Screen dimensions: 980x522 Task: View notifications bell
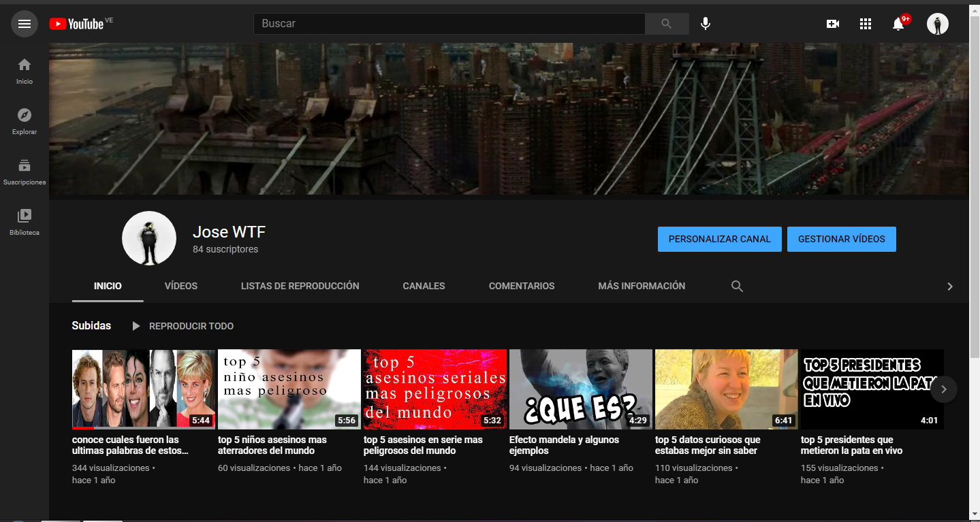point(899,24)
